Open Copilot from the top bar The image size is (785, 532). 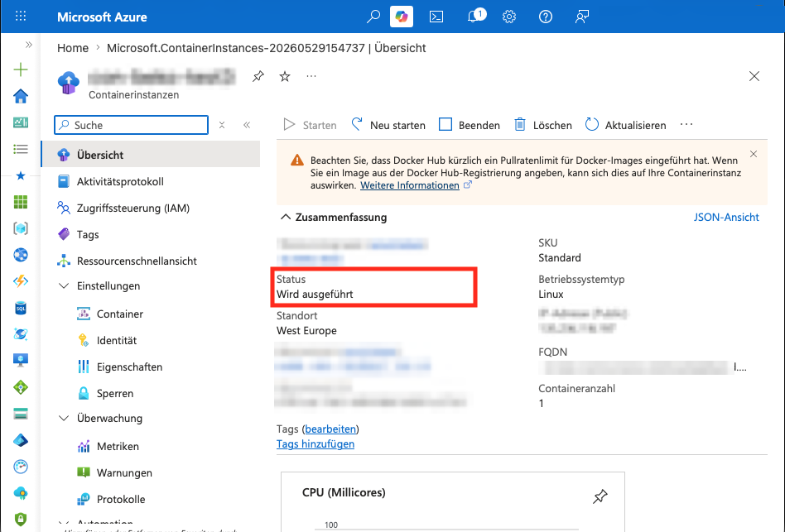click(x=401, y=17)
